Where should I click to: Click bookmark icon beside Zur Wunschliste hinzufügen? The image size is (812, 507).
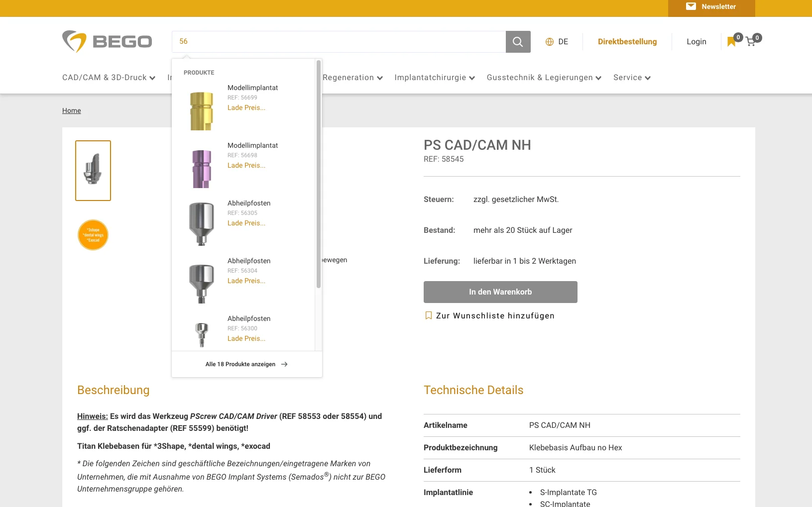click(428, 315)
